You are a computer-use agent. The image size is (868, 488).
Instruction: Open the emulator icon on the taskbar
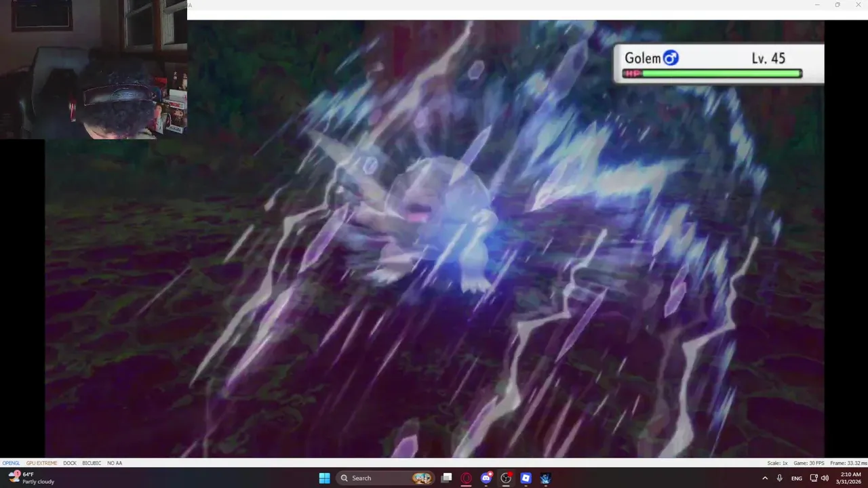pos(545,478)
